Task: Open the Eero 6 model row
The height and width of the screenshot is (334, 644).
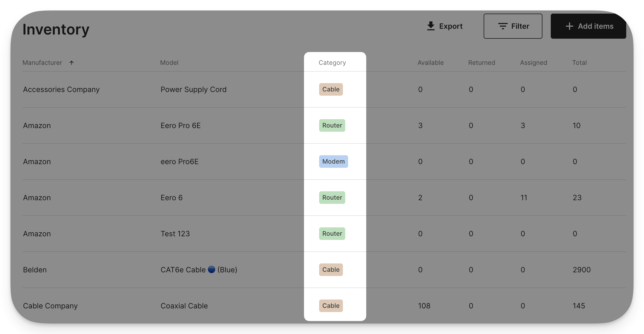Action: (171, 198)
